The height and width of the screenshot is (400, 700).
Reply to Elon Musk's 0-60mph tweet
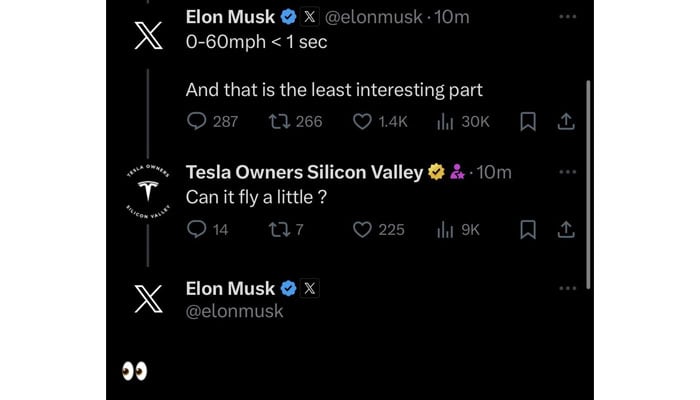click(x=197, y=121)
